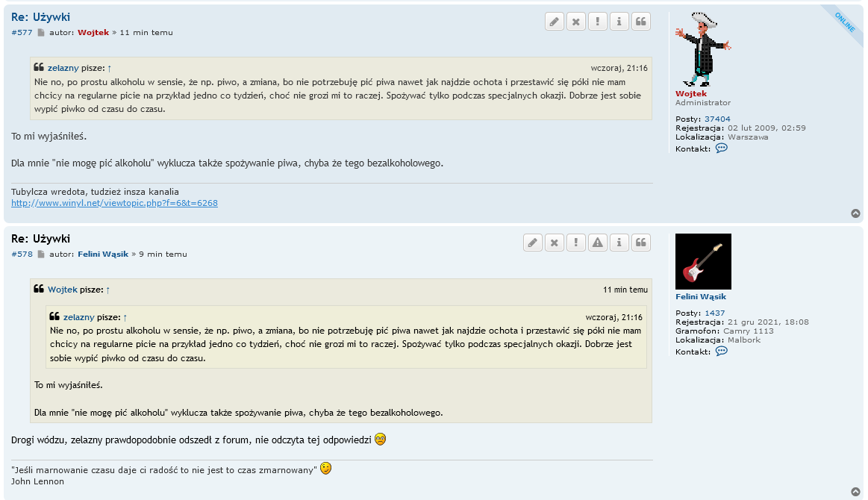Image resolution: width=868 pixels, height=500 pixels.
Task: Open Wojtek's post count 37404
Action: coord(717,119)
